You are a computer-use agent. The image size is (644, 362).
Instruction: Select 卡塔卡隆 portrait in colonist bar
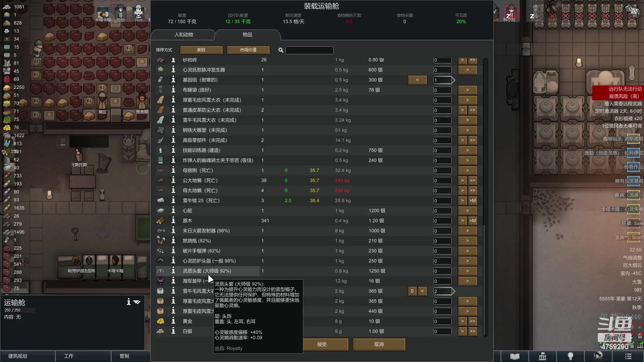tap(103, 13)
